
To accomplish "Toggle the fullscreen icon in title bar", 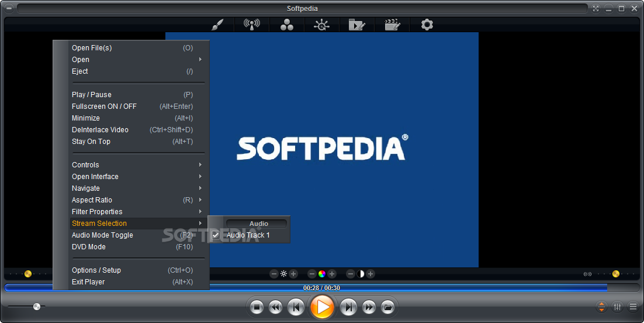I will click(x=596, y=9).
